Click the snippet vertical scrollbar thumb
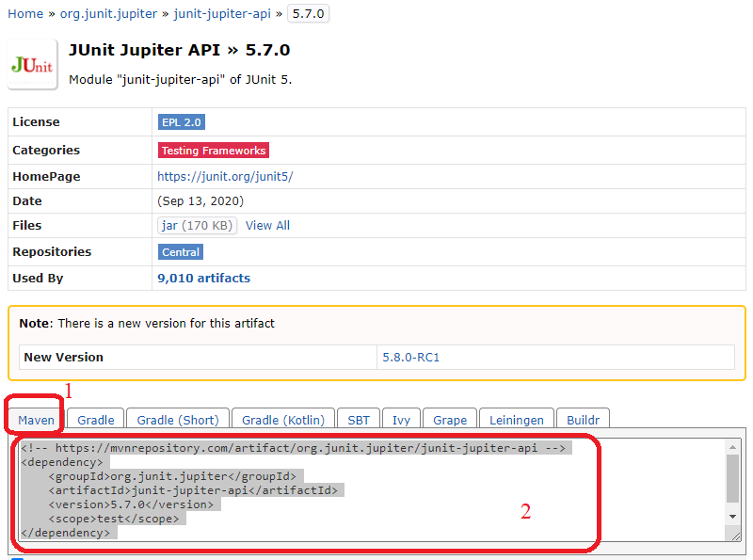 pyautogui.click(x=732, y=478)
